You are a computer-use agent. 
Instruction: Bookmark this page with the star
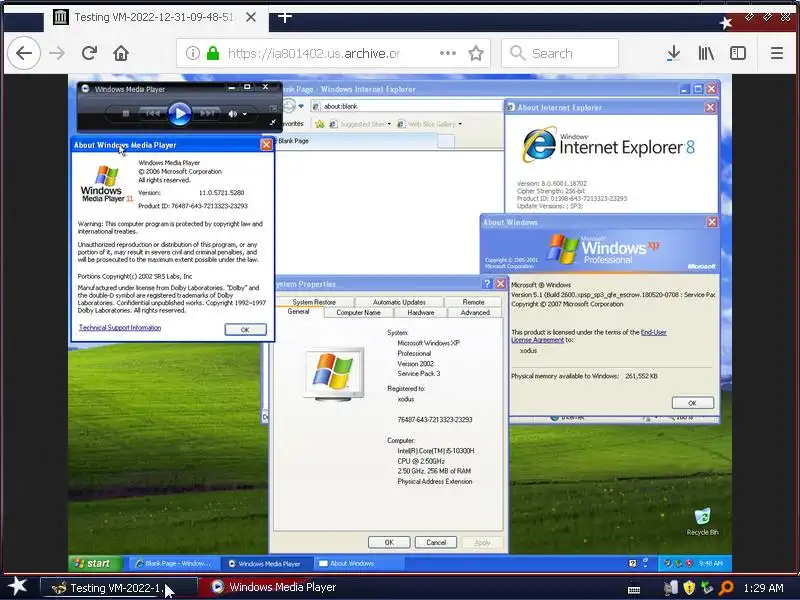476,53
